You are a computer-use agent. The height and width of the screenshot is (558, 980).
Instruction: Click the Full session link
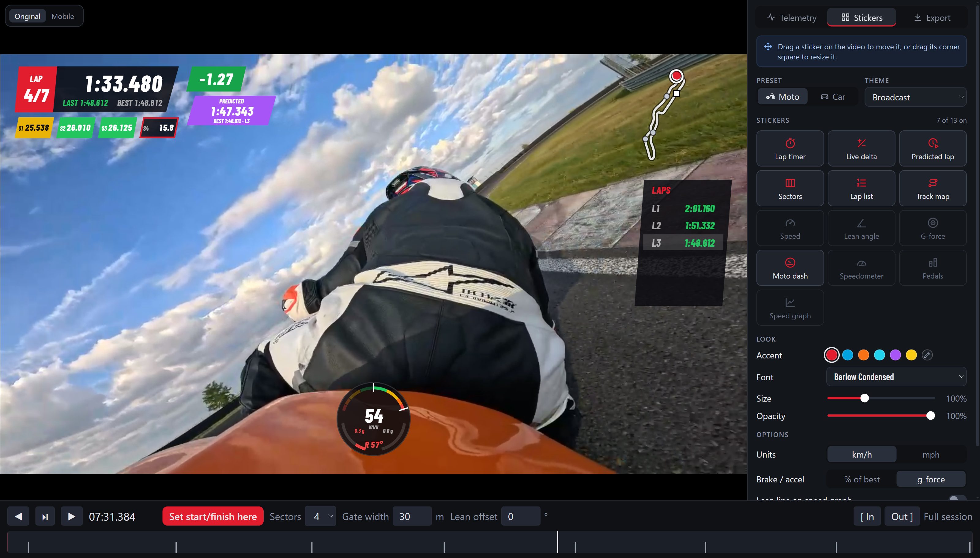(948, 516)
